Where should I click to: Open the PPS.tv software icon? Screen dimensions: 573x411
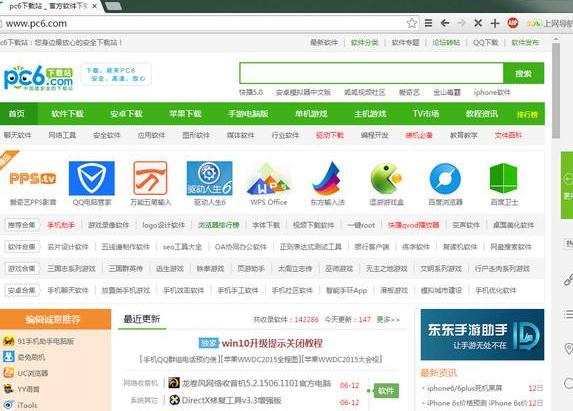(x=33, y=178)
